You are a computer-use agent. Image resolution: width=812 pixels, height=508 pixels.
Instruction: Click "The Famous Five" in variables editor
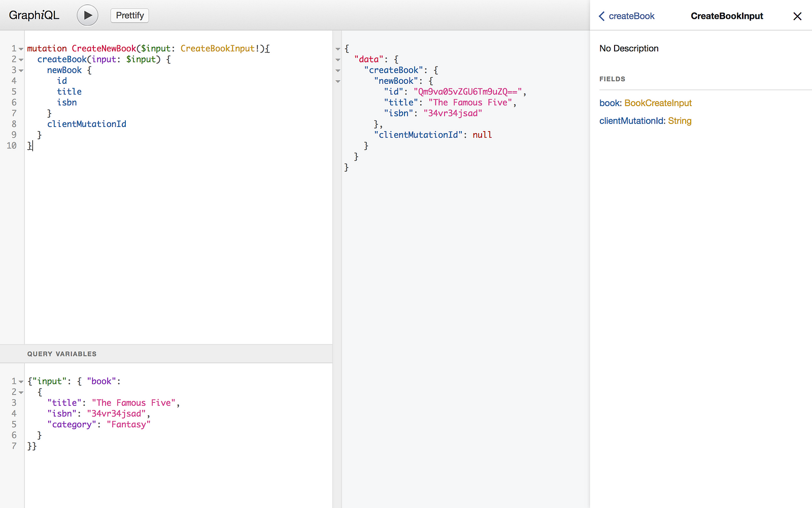point(134,403)
